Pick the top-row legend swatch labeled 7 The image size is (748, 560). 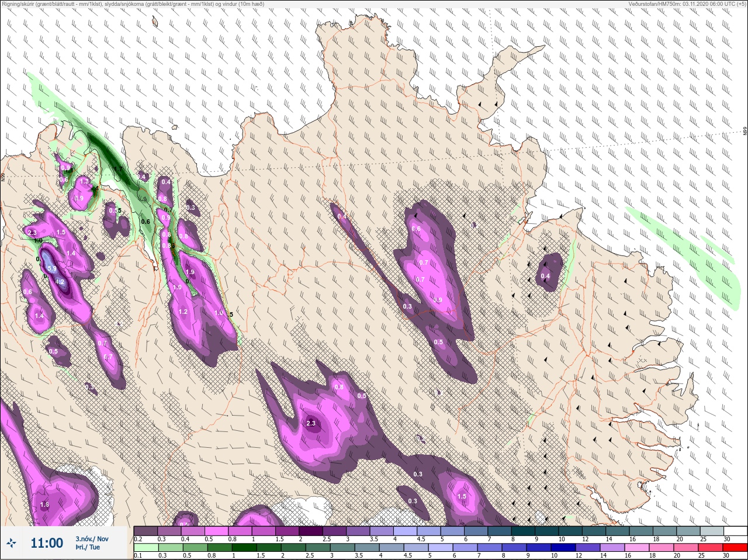coord(500,531)
